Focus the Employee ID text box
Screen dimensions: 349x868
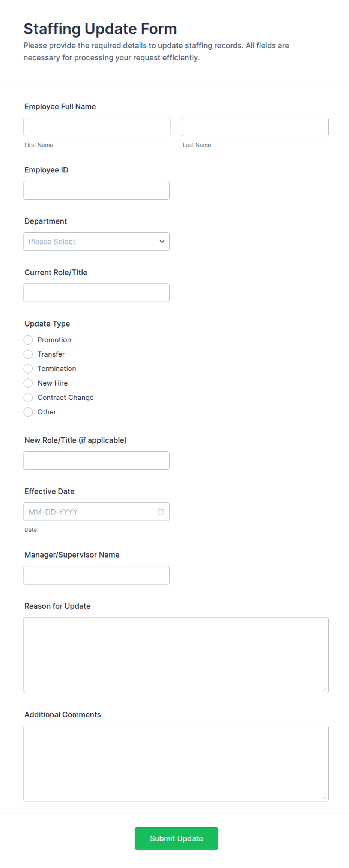tap(96, 191)
